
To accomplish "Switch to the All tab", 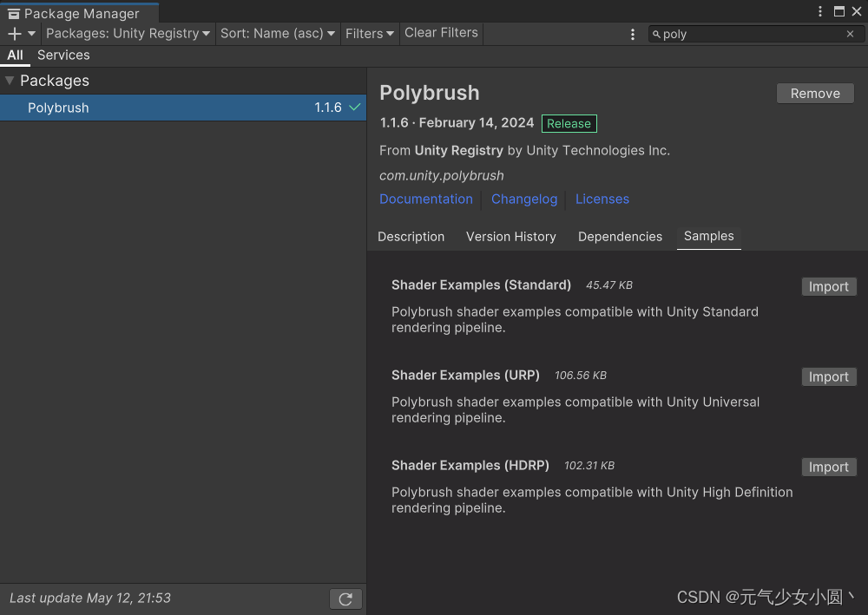I will point(15,56).
